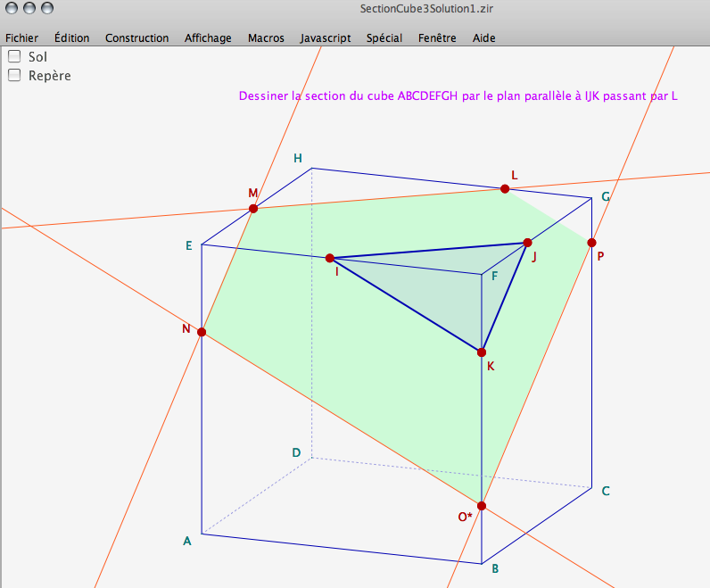Select red point N on the left edge
This screenshot has height=588, width=710.
(x=202, y=332)
